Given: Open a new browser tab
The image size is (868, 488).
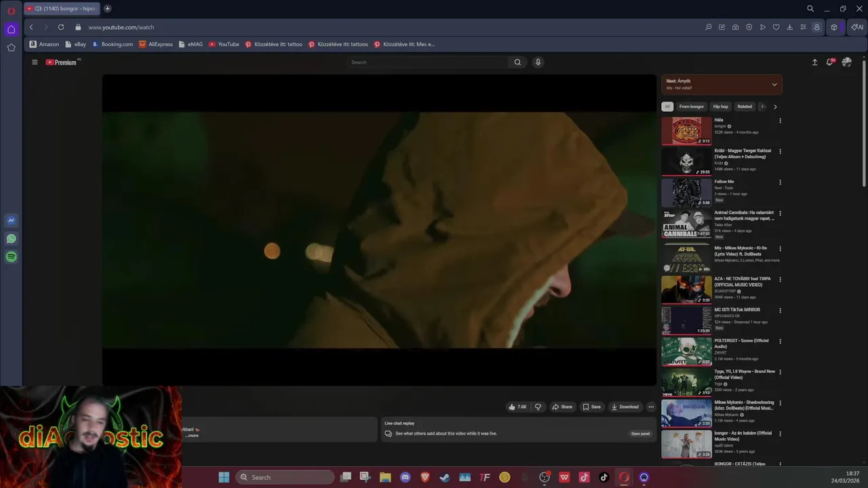Looking at the screenshot, I should [x=107, y=9].
